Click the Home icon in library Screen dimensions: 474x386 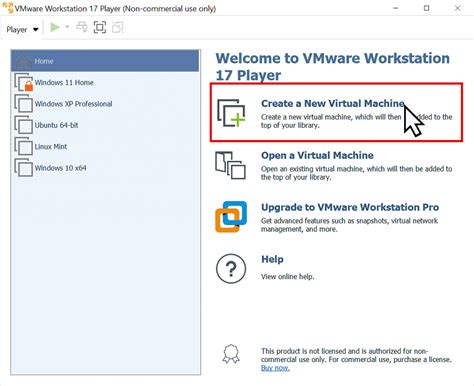[23, 61]
